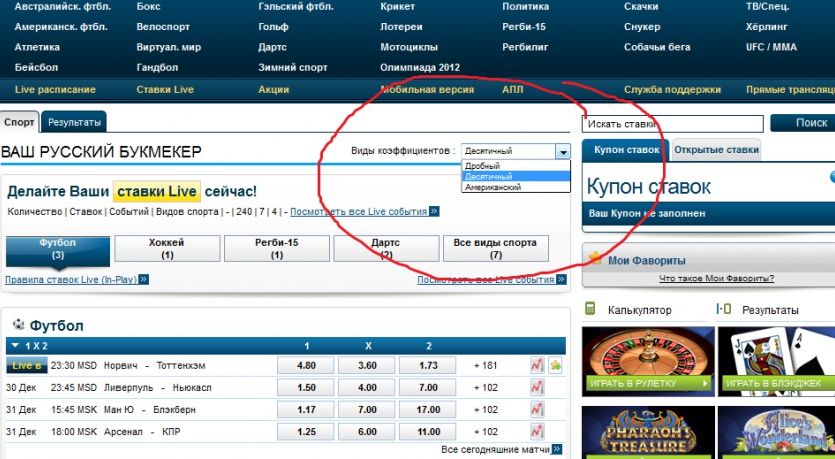Open the Олимпиада 2012 category
This screenshot has height=459, width=835.
(420, 68)
